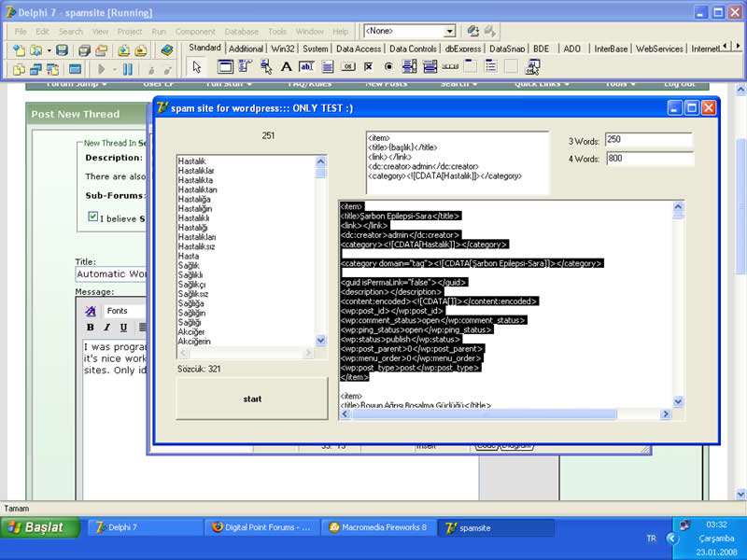Click the Başlat start button

pyautogui.click(x=37, y=527)
